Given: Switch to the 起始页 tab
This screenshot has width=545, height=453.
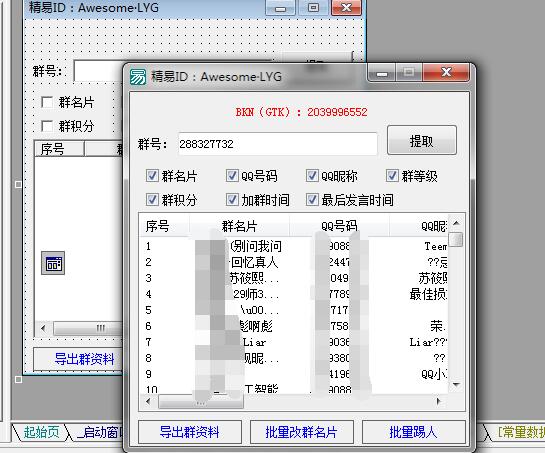Looking at the screenshot, I should tap(41, 432).
